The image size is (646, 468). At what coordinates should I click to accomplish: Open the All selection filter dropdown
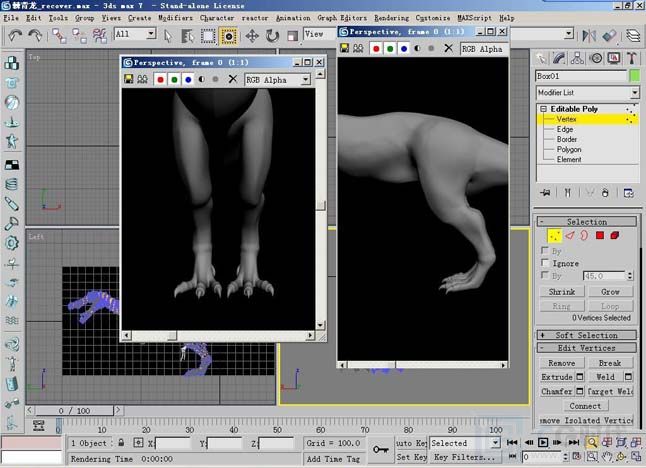tap(151, 34)
